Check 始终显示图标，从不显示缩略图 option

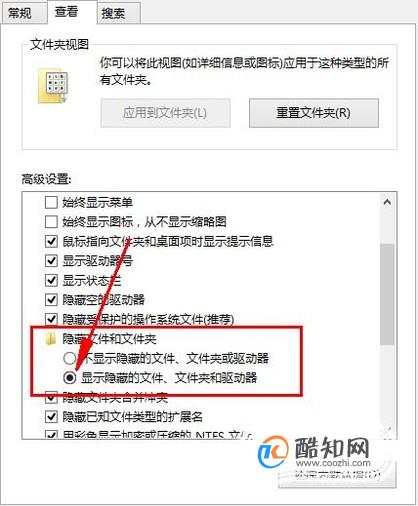pos(51,222)
